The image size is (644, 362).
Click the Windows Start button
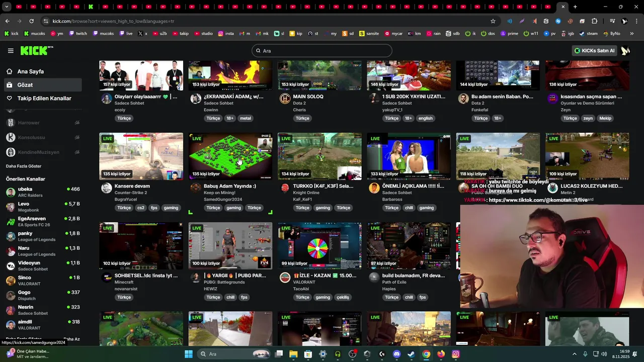pos(189,354)
